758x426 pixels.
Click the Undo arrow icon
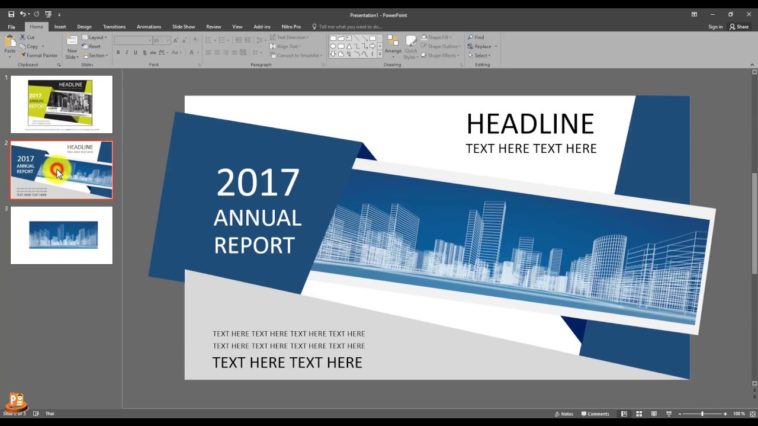coord(24,14)
